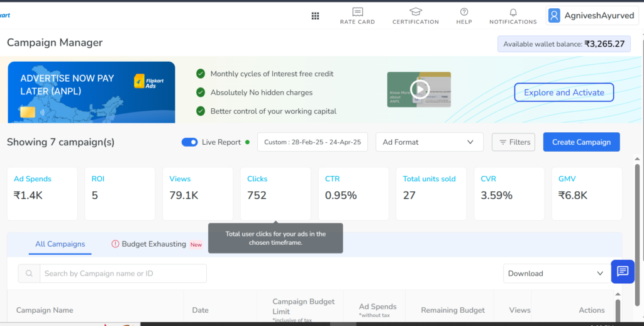Click the 'Showing 7 campaign(s)' text

point(61,142)
